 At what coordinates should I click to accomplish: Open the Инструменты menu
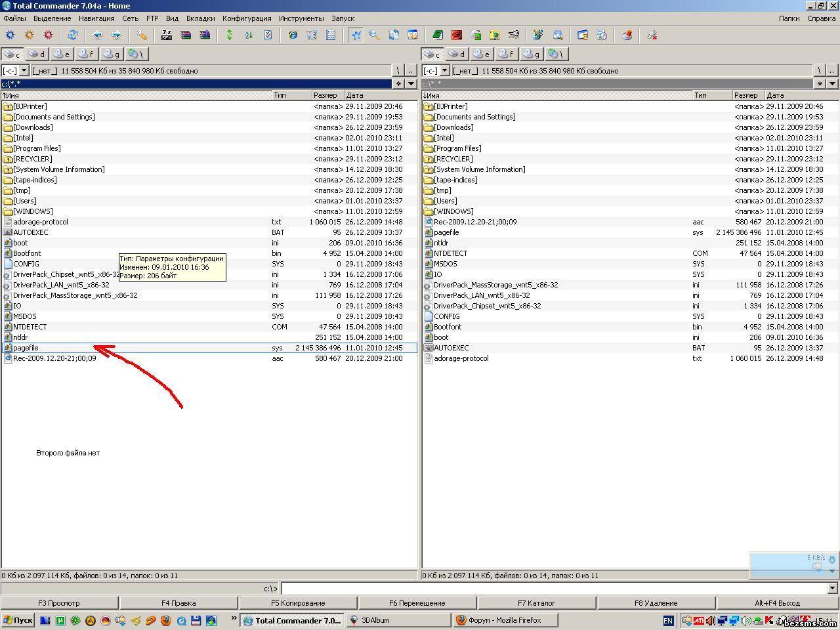coord(301,18)
